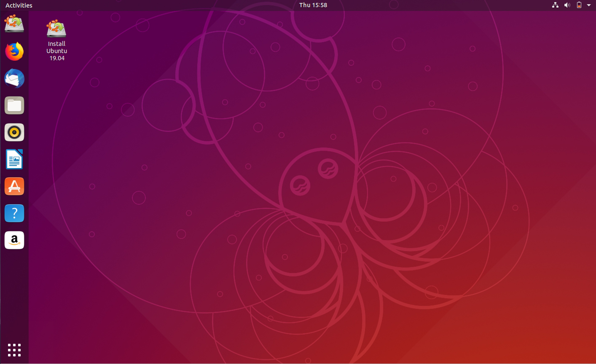This screenshot has width=596, height=364.
Task: View network status in the top bar
Action: click(x=555, y=5)
